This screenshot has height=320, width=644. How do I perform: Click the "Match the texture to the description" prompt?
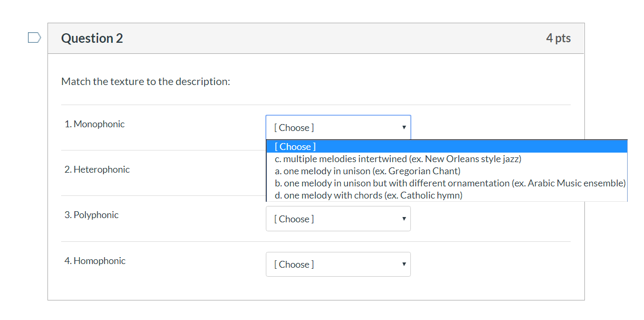point(146,82)
